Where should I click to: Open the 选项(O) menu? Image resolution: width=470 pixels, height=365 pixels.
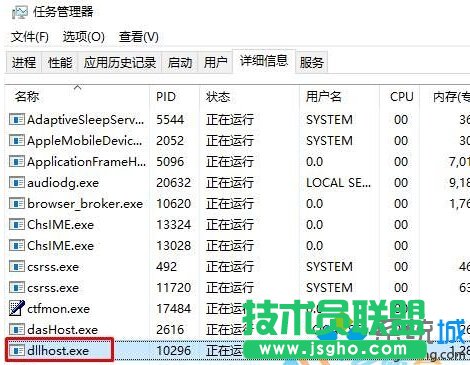point(84,37)
